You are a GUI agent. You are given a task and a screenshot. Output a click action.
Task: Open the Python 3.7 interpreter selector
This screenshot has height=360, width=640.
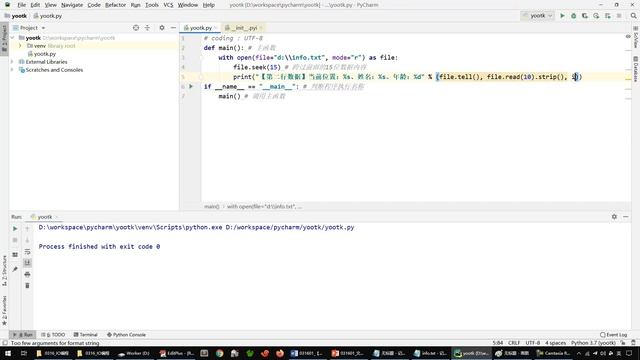(x=593, y=343)
